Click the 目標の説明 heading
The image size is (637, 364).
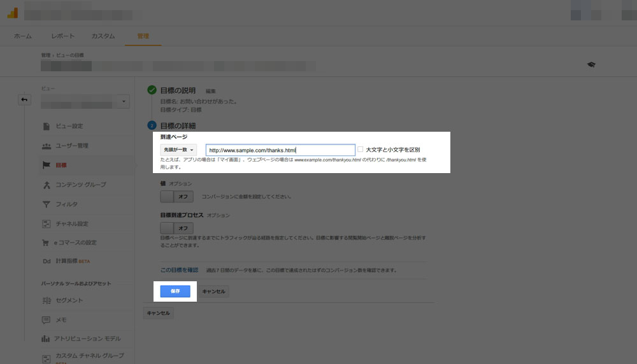click(x=178, y=90)
